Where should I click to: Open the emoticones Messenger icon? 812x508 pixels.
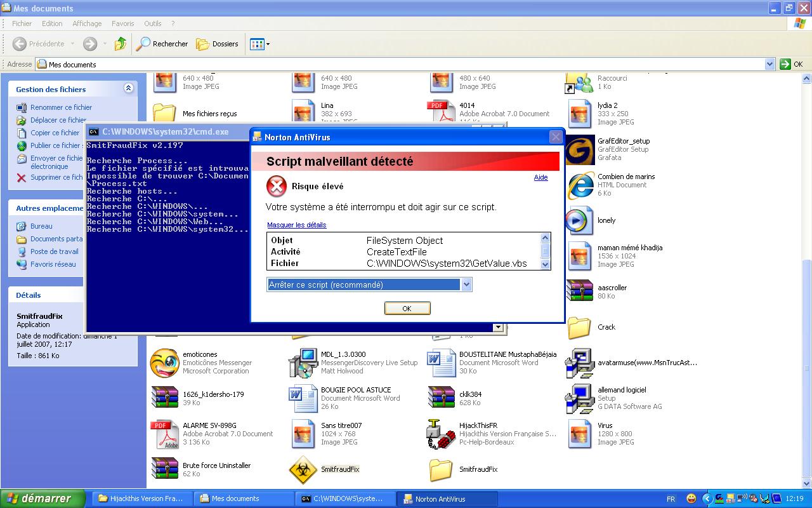(x=164, y=363)
